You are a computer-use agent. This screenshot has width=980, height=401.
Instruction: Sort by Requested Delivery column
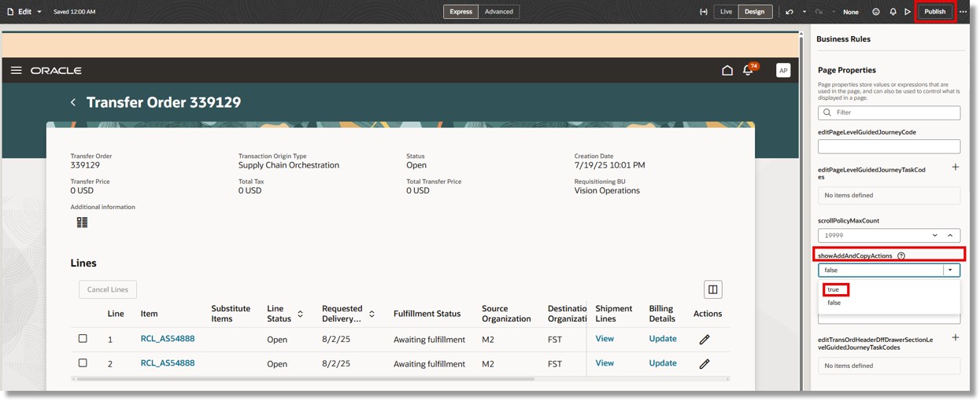(372, 315)
